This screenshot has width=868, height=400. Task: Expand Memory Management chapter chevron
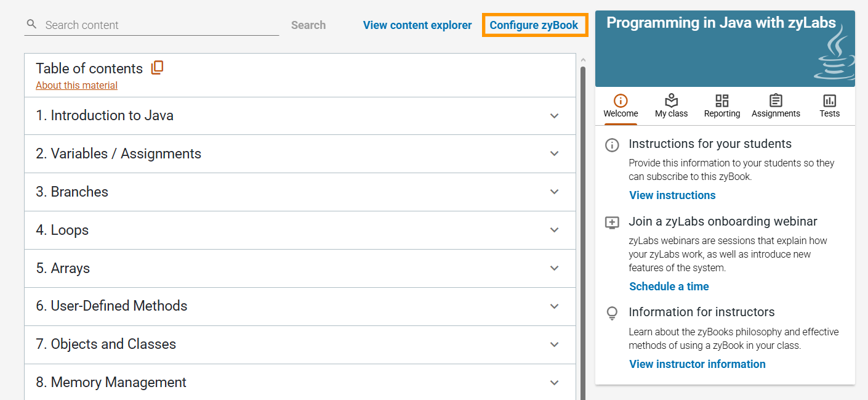[554, 383]
